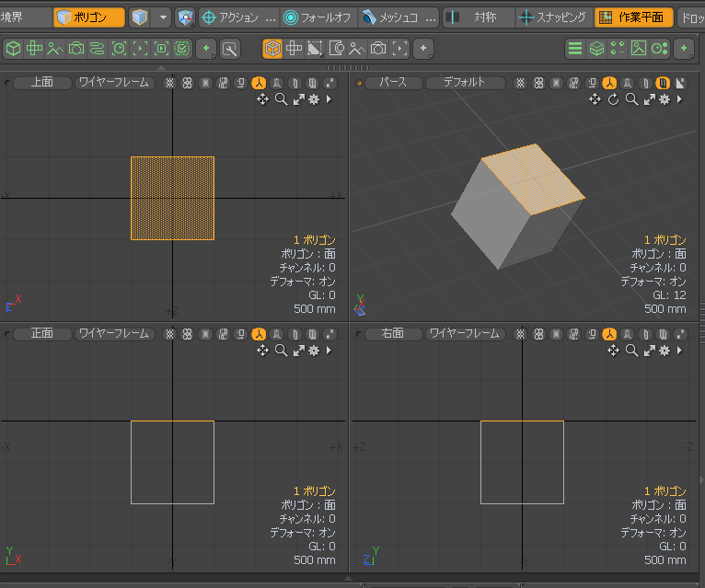The width and height of the screenshot is (705, 588).
Task: Click the magnifier search icon in the second toolbar
Action: [229, 49]
